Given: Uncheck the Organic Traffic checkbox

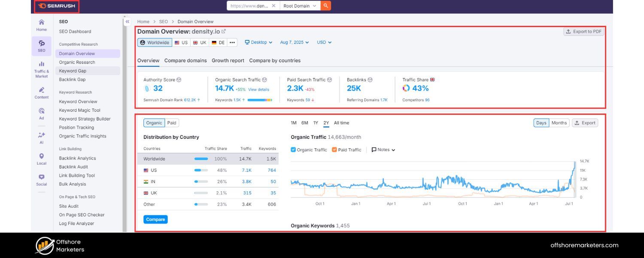Looking at the screenshot, I should (293, 150).
